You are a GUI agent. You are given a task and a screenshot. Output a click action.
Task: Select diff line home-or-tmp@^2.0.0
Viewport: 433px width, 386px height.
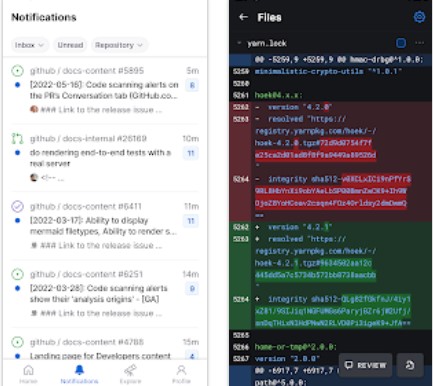click(330, 347)
